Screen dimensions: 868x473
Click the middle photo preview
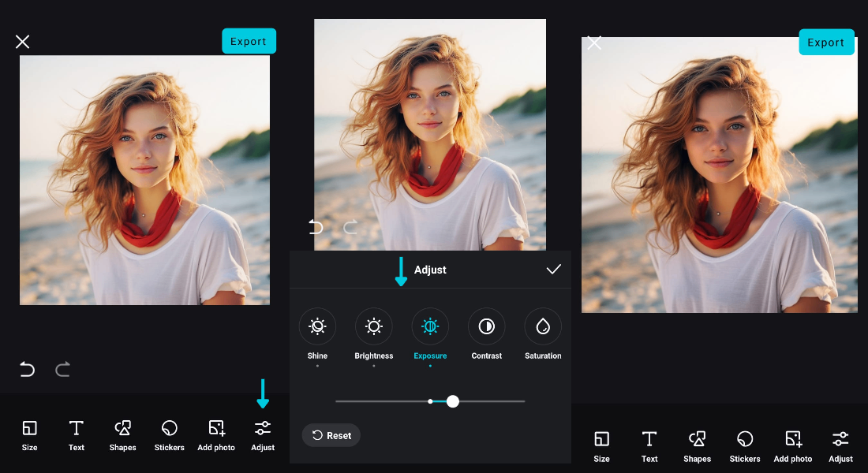pos(430,135)
